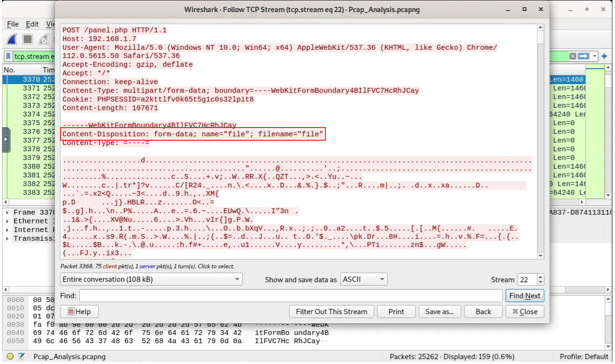The width and height of the screenshot is (615, 364).
Task: Click hex offset 0040 row in bytes pane
Action: point(167,333)
